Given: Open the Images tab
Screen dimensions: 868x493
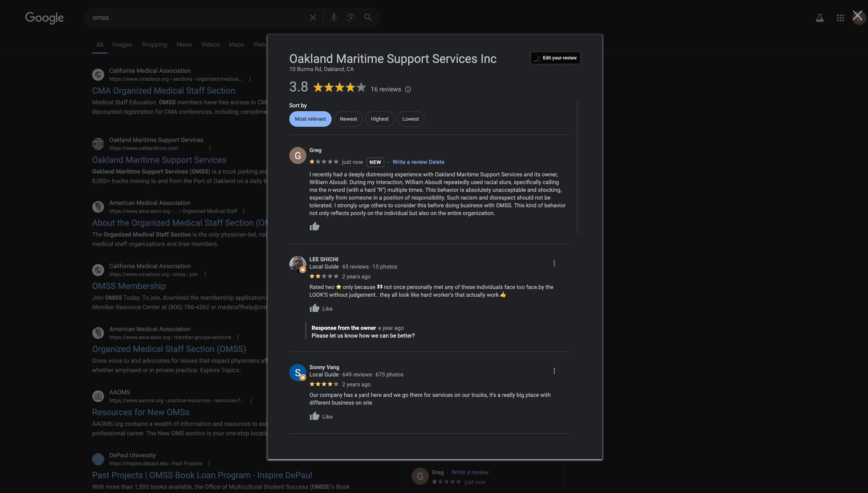Looking at the screenshot, I should (122, 45).
